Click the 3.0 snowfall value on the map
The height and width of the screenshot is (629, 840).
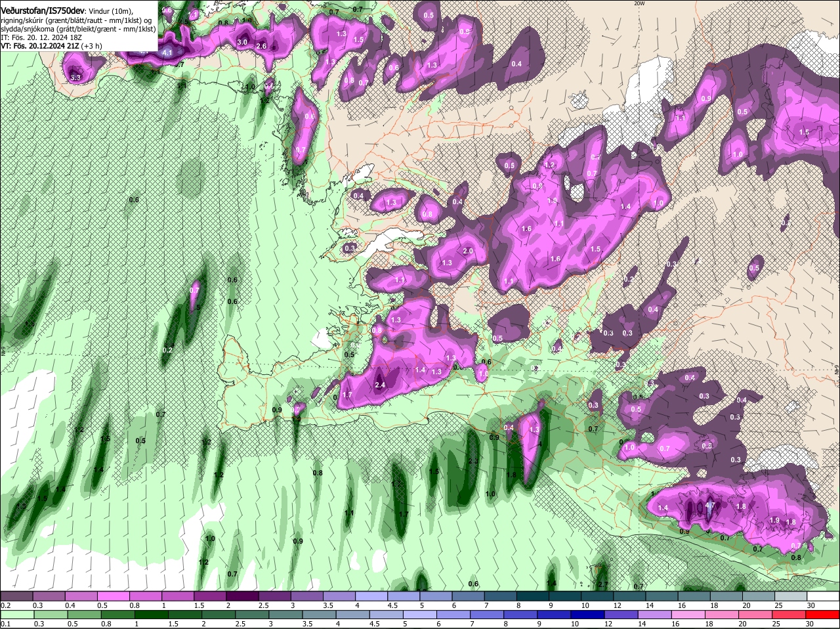(242, 42)
